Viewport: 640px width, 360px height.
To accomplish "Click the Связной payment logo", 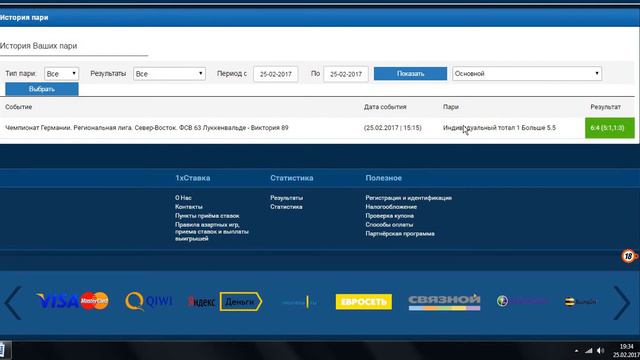I will click(x=444, y=302).
